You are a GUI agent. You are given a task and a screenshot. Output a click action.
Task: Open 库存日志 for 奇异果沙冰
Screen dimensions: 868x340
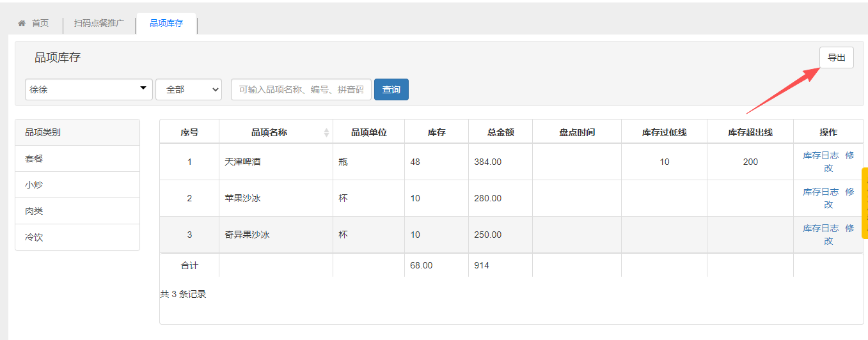point(821,228)
